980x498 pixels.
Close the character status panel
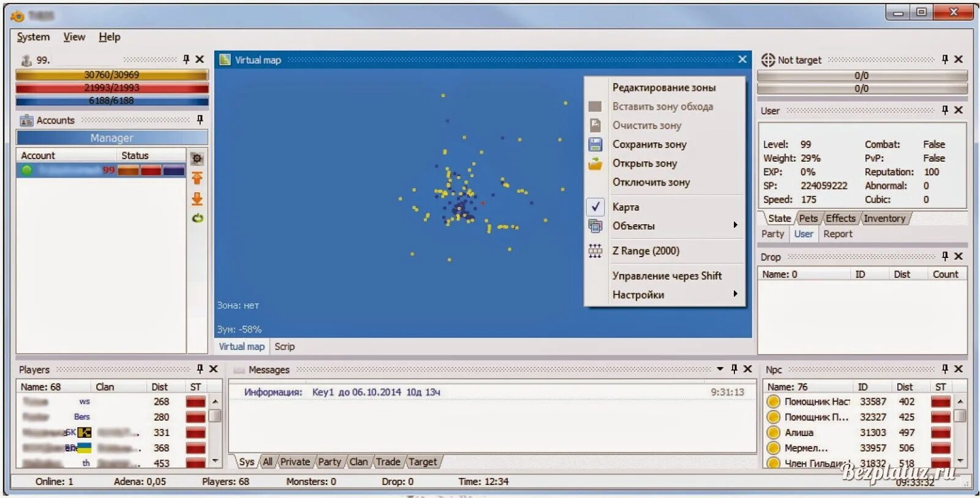point(200,59)
